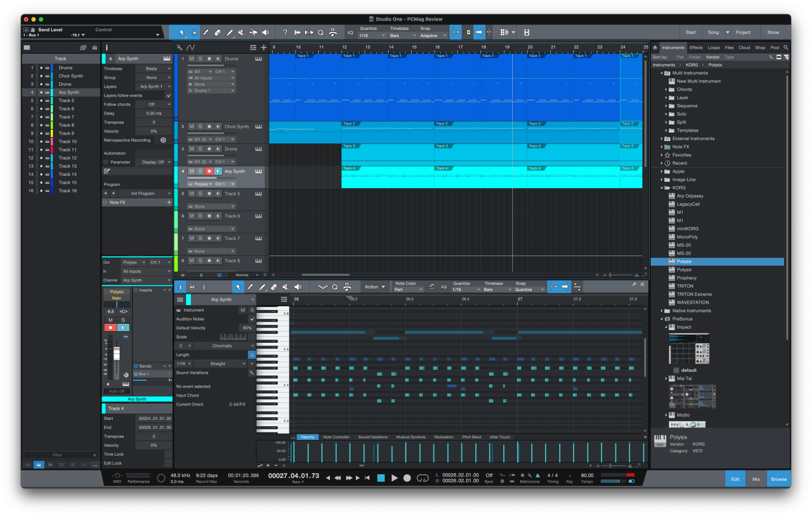Image resolution: width=812 pixels, height=516 pixels.
Task: Click the Tempo 80.00 value field
Action: tap(587, 475)
